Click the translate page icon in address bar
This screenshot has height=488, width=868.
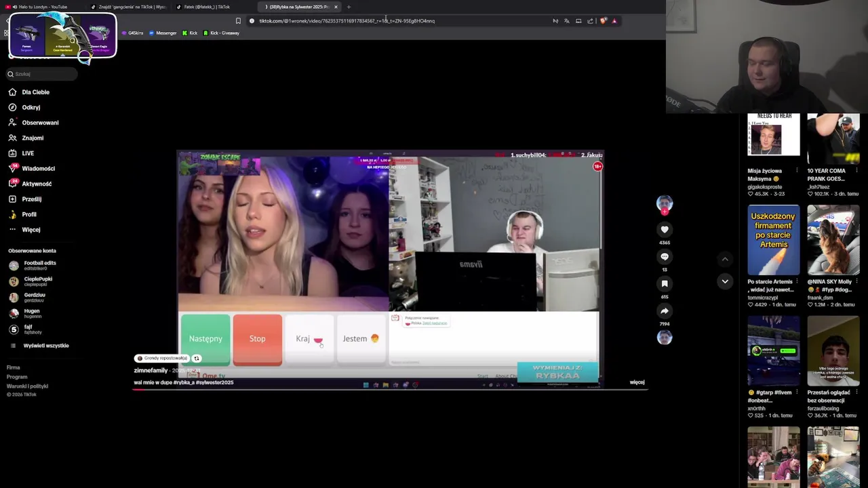[567, 21]
